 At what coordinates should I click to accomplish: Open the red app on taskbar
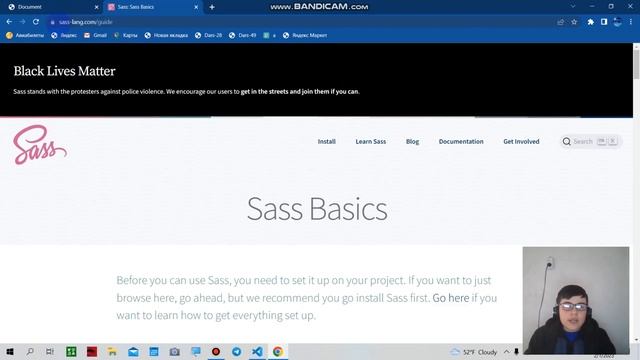(x=92, y=351)
